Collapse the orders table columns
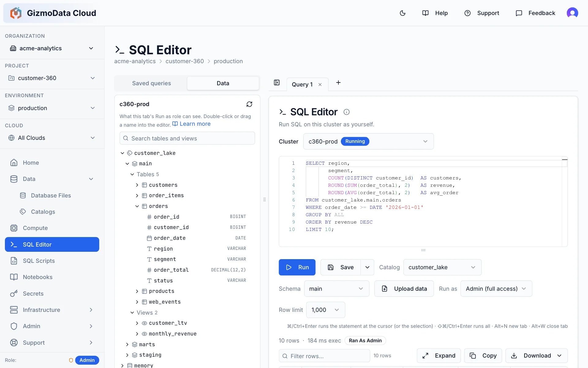This screenshot has height=368, width=588. click(x=137, y=206)
